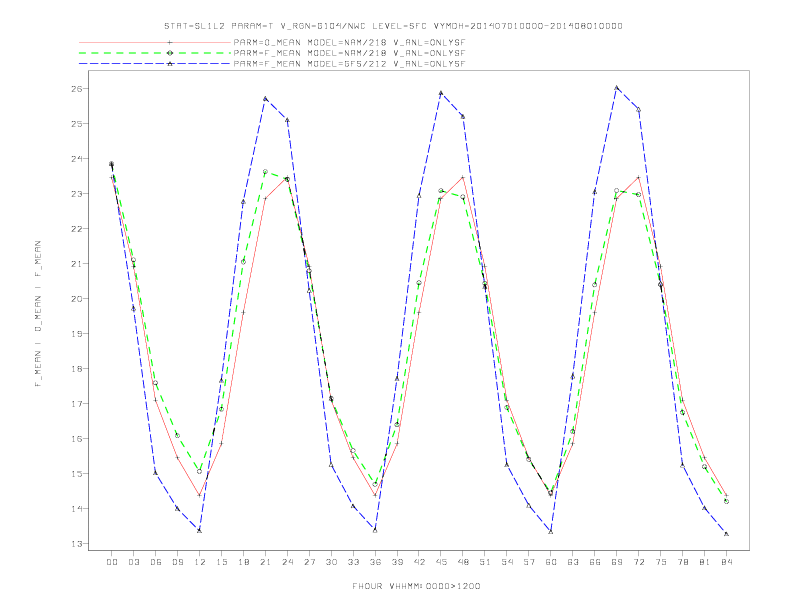Click the y-axis tick label 17
This screenshot has height=612, width=792.
point(77,403)
